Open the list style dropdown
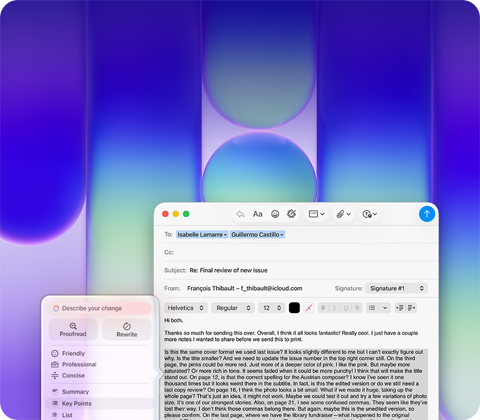This screenshot has width=480, height=420. [378, 308]
